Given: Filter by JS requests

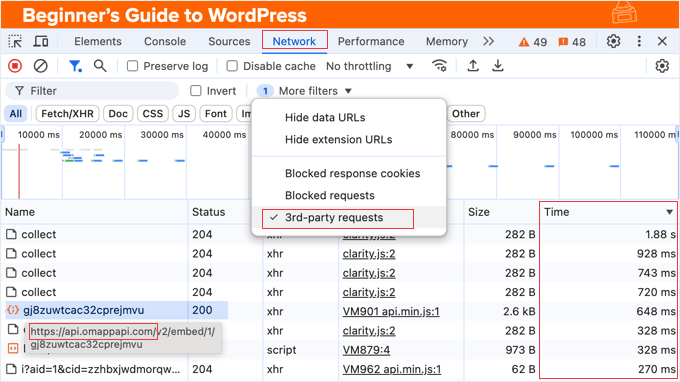Looking at the screenshot, I should 184,114.
